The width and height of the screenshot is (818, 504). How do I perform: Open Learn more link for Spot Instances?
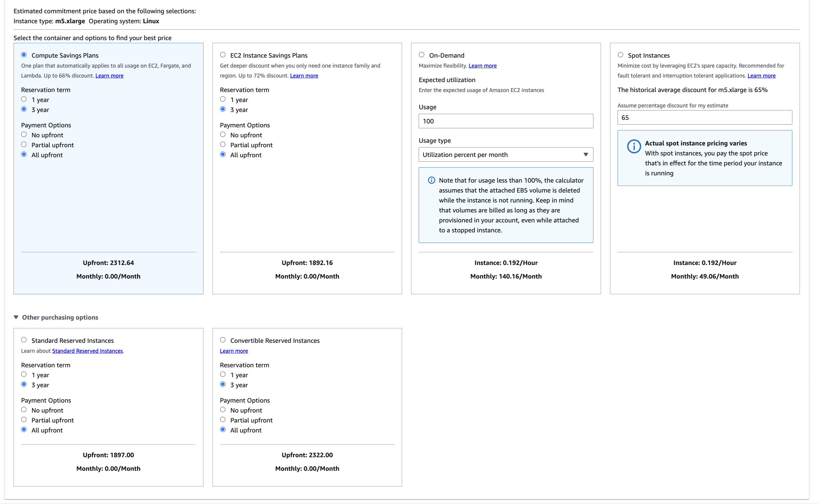tap(761, 76)
